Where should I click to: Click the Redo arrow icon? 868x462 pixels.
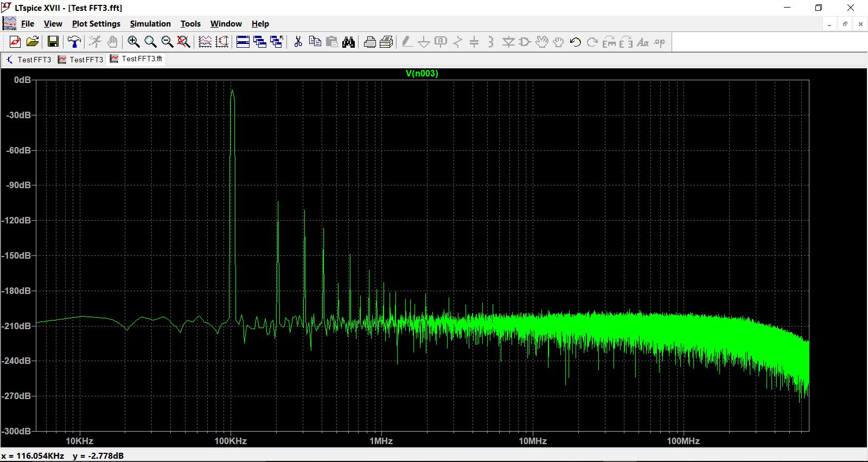(592, 42)
